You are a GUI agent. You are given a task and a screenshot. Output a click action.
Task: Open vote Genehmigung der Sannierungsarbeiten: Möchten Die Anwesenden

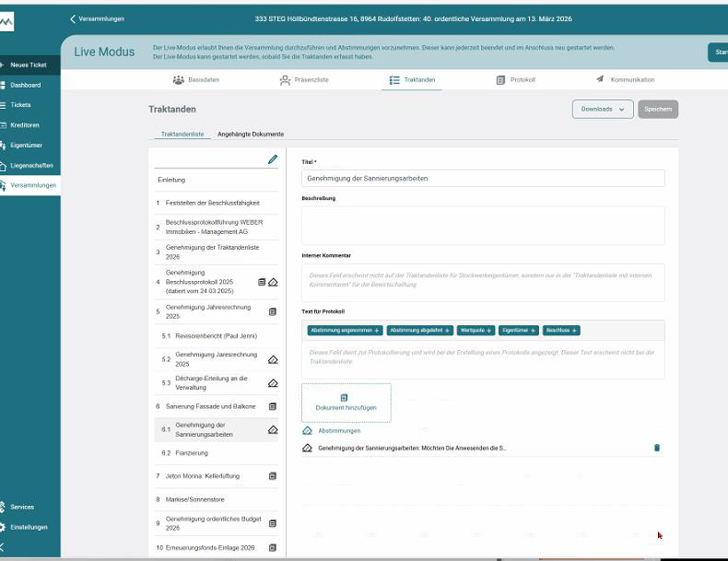(x=412, y=449)
